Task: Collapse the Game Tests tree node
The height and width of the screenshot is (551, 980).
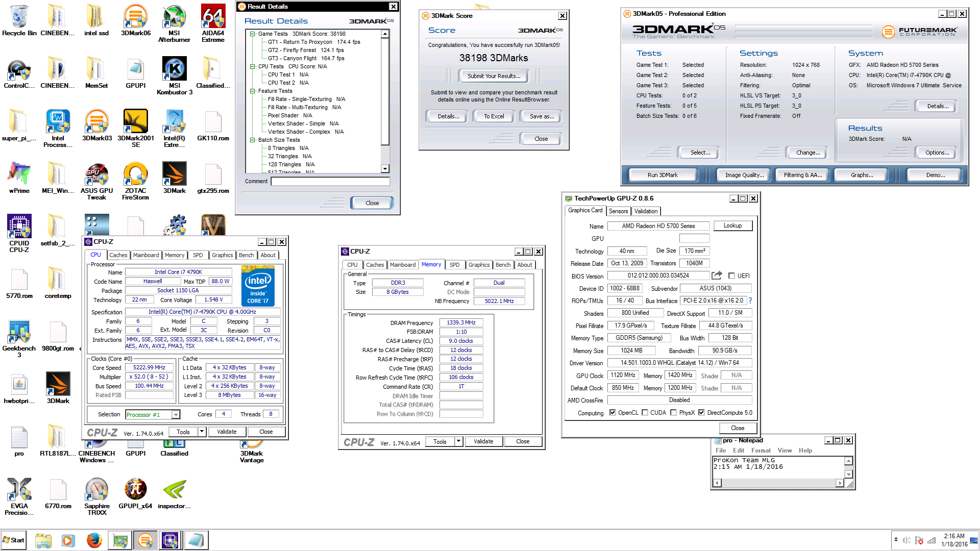Action: tap(252, 34)
